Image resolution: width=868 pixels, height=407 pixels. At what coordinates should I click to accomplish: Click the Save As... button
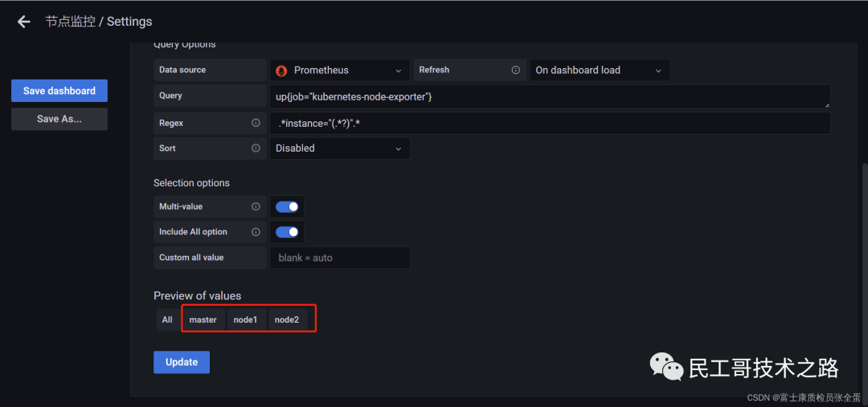point(59,119)
